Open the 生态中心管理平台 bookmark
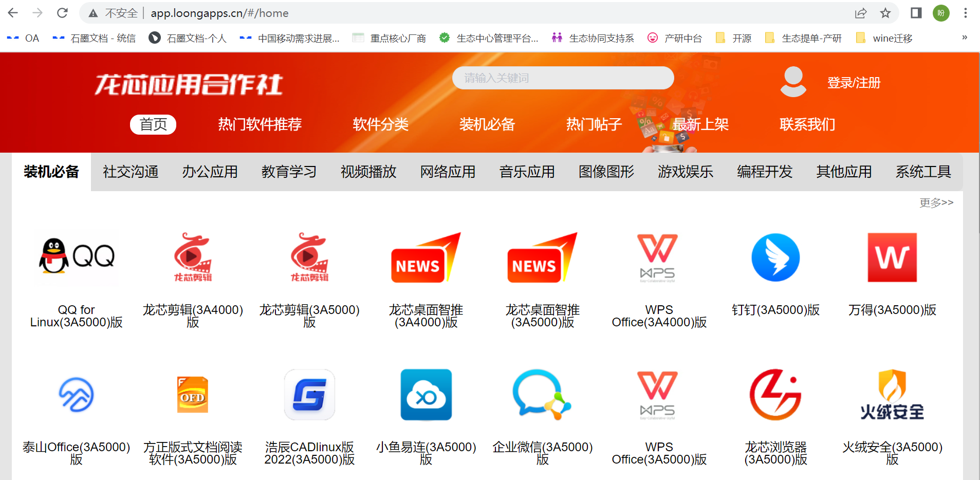Screen dimensions: 980x480 489,38
